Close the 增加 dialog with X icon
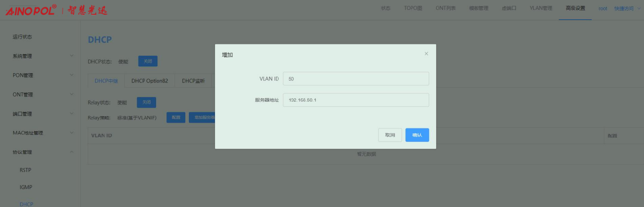The width and height of the screenshot is (644, 207). coord(426,54)
